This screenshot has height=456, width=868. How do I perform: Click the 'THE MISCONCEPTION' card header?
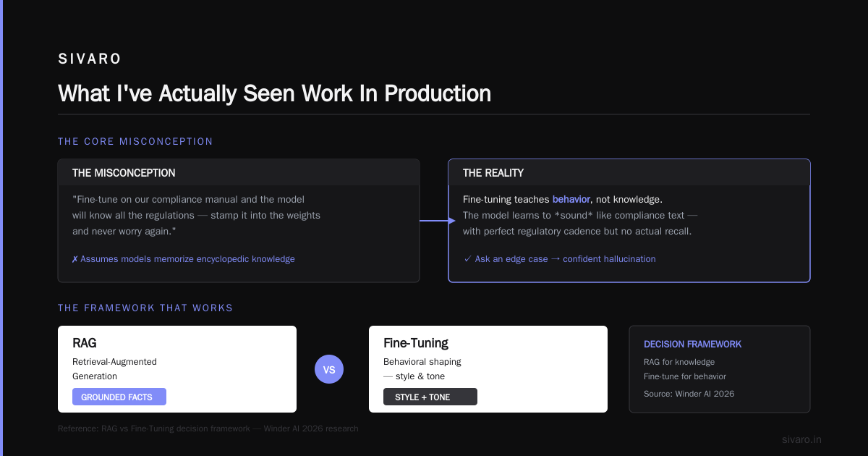[x=239, y=173]
